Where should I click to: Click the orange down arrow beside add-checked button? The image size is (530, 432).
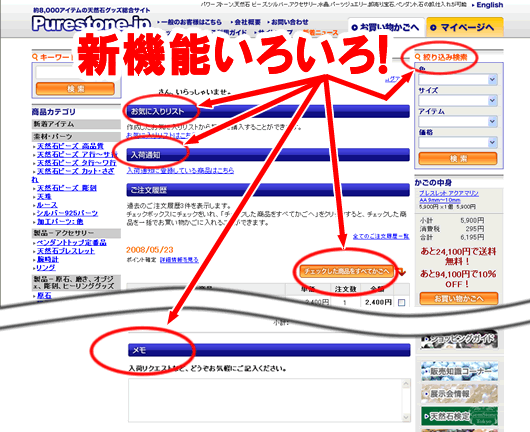coord(401,272)
